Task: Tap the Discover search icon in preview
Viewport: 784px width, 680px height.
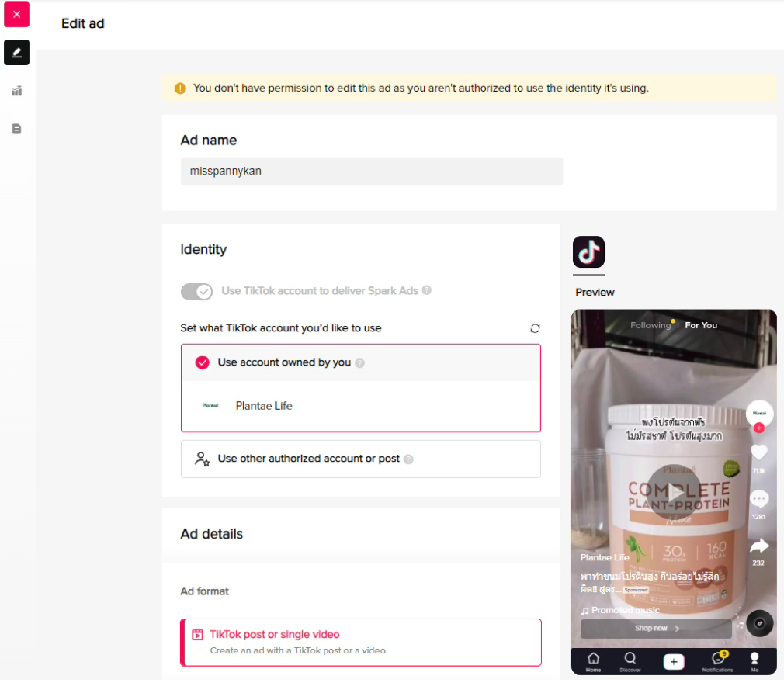Action: click(x=630, y=662)
